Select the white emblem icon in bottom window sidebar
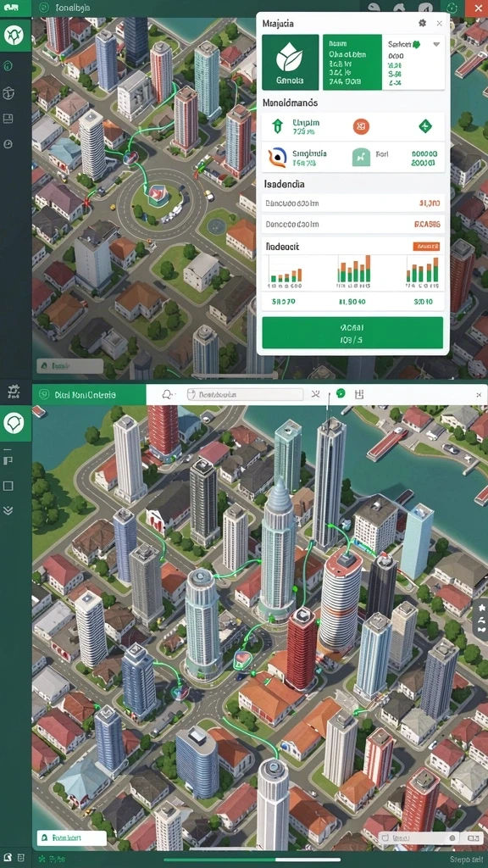488x868 pixels. coord(14,423)
